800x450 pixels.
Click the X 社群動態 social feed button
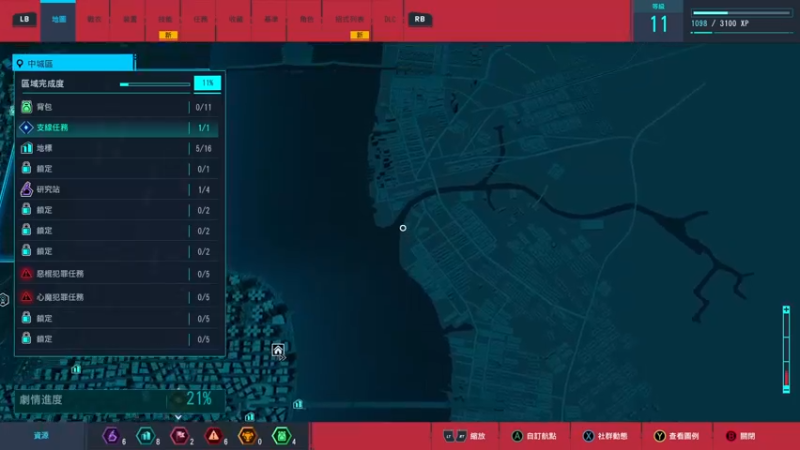[606, 436]
